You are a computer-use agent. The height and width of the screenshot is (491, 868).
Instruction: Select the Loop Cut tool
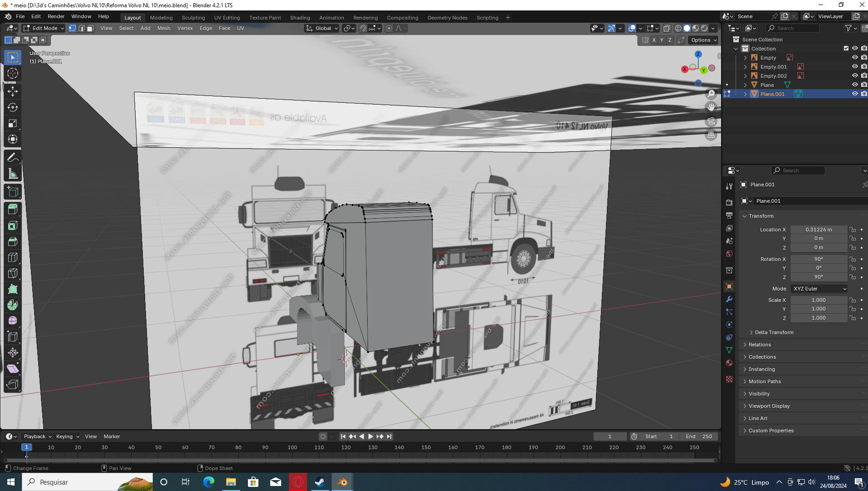pos(13,257)
